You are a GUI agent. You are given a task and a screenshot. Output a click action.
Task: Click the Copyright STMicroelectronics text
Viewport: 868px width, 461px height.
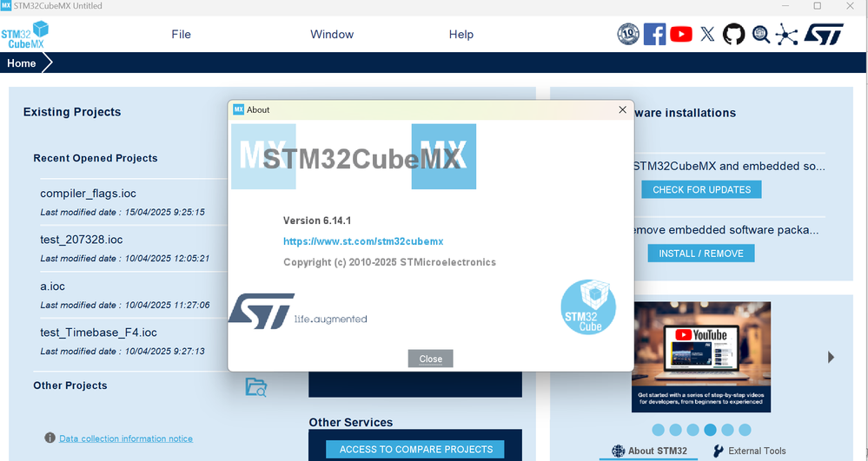tap(390, 262)
